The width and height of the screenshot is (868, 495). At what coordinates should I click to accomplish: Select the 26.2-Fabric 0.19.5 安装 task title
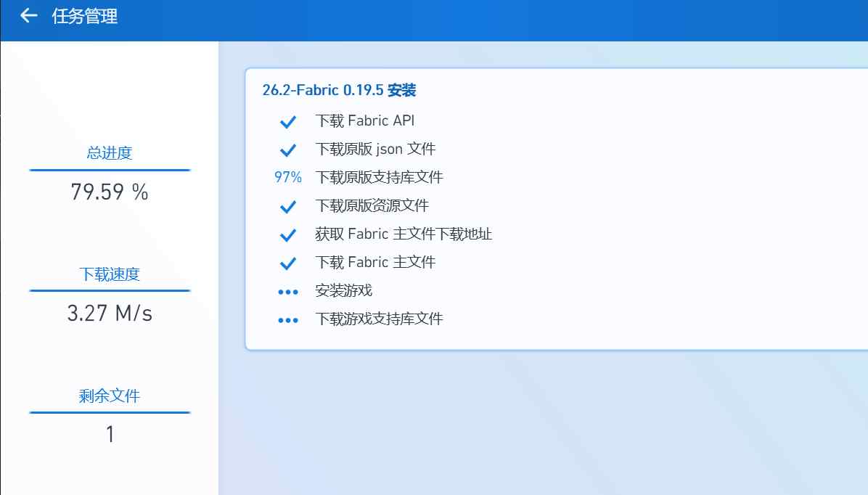[x=339, y=90]
